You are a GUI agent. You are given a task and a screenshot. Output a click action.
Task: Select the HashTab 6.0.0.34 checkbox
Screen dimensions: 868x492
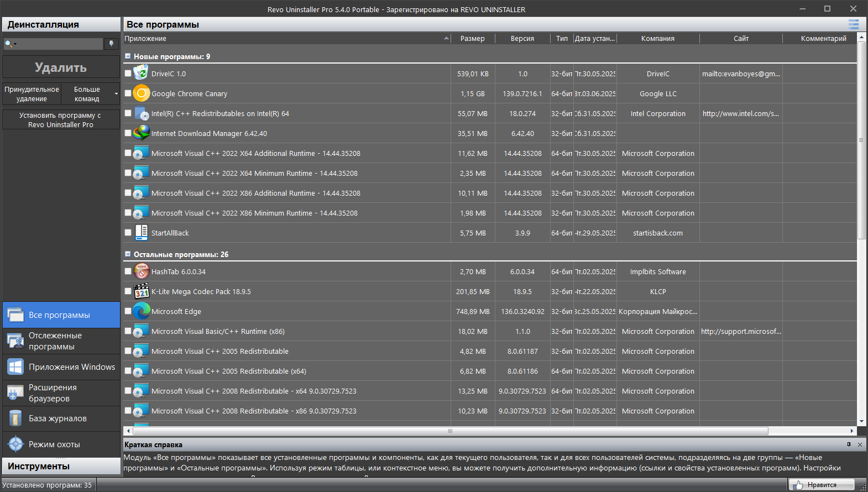pyautogui.click(x=128, y=271)
